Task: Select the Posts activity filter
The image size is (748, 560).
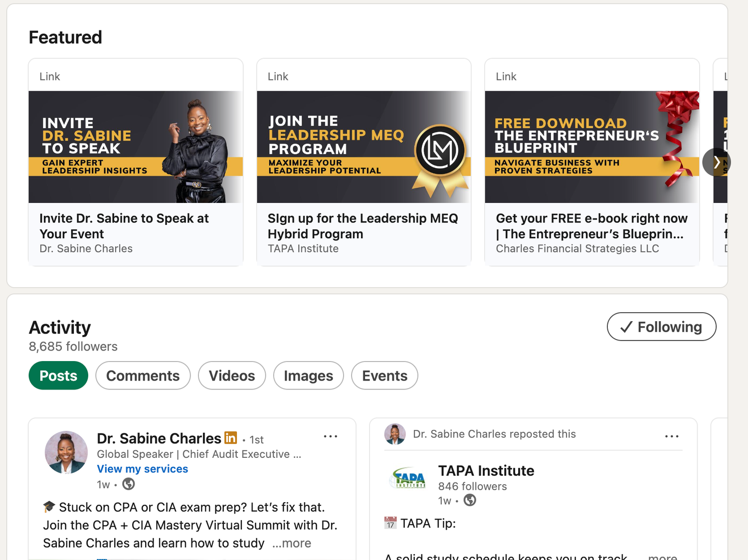Action: point(58,375)
